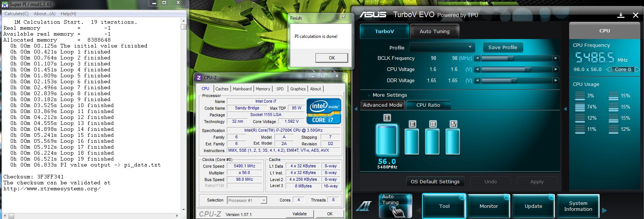
Task: Select the Advanced Mode tab
Action: [383, 105]
